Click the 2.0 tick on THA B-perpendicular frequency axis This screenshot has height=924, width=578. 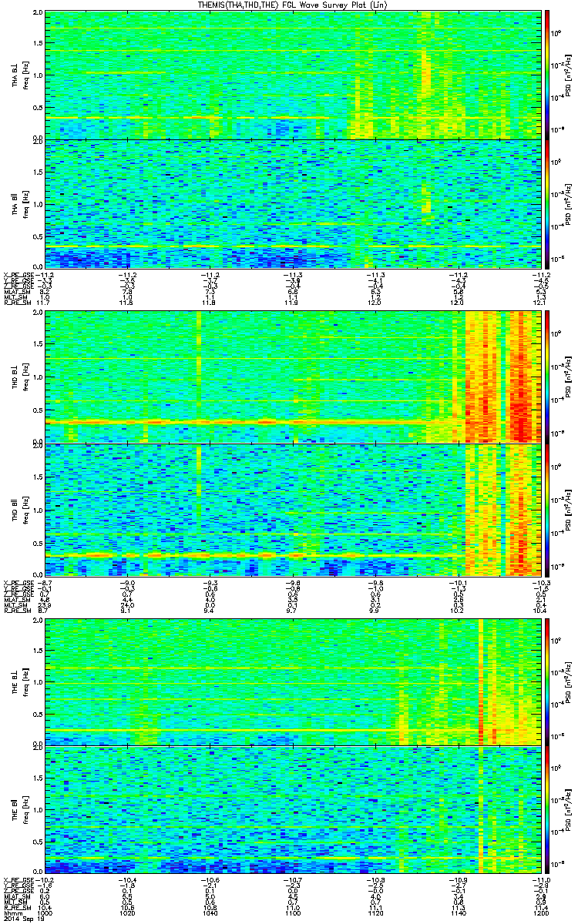point(39,14)
